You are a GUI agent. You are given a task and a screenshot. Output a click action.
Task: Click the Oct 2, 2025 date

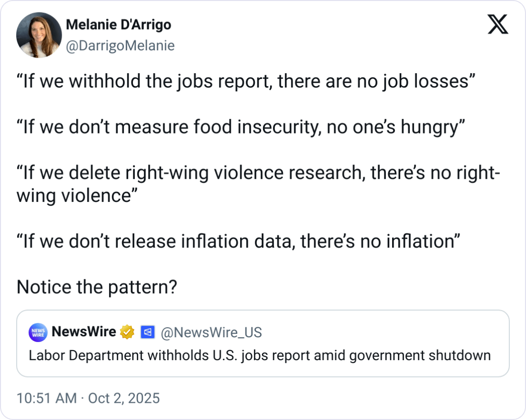(x=124, y=398)
